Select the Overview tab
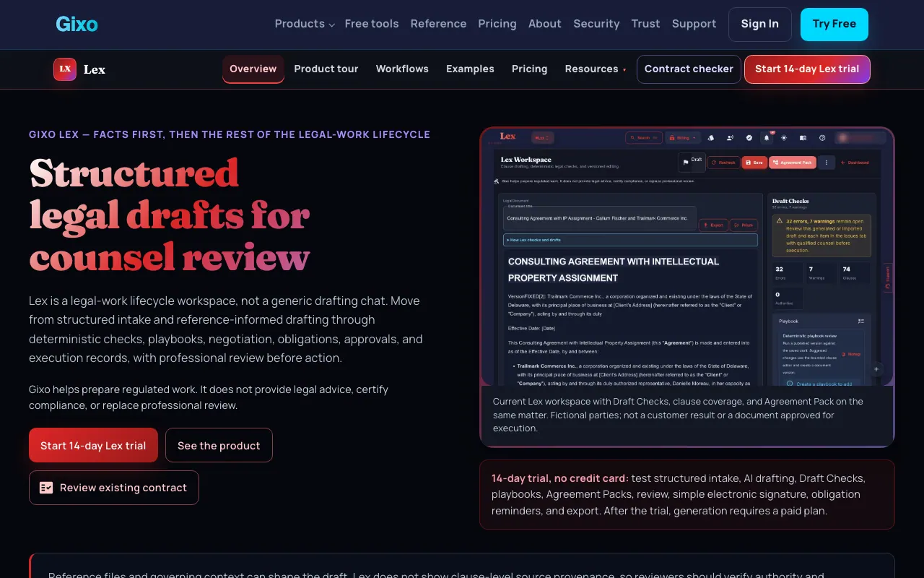The width and height of the screenshot is (924, 578). pos(253,69)
